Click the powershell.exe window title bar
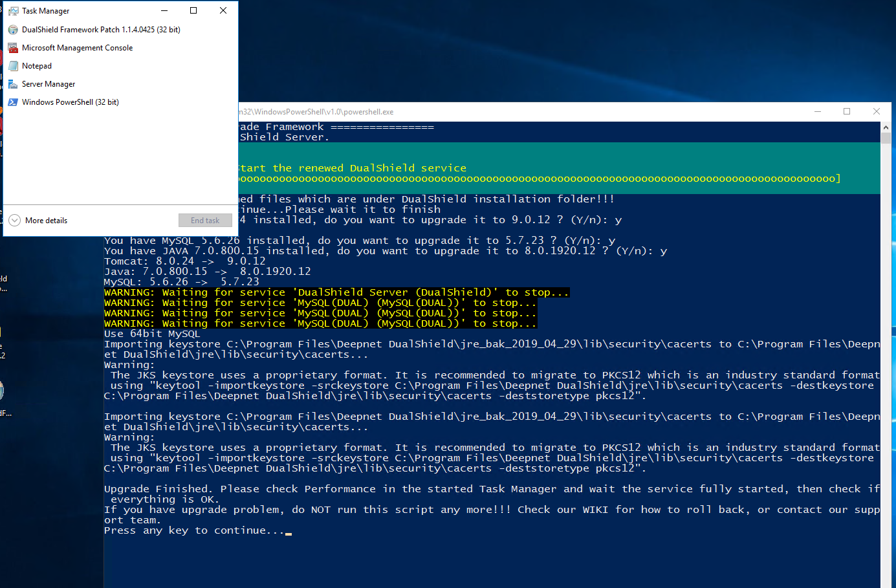Viewport: 896px width, 588px height. (x=518, y=112)
